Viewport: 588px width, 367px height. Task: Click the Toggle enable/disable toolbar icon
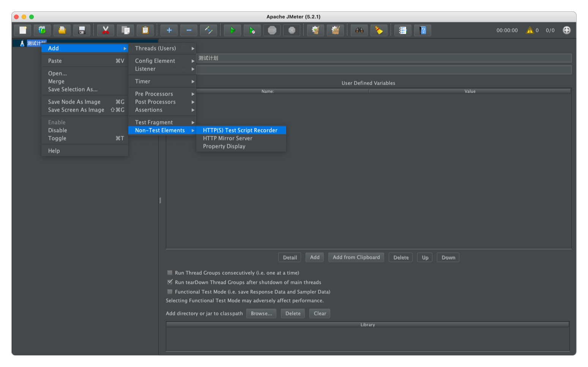pyautogui.click(x=209, y=30)
